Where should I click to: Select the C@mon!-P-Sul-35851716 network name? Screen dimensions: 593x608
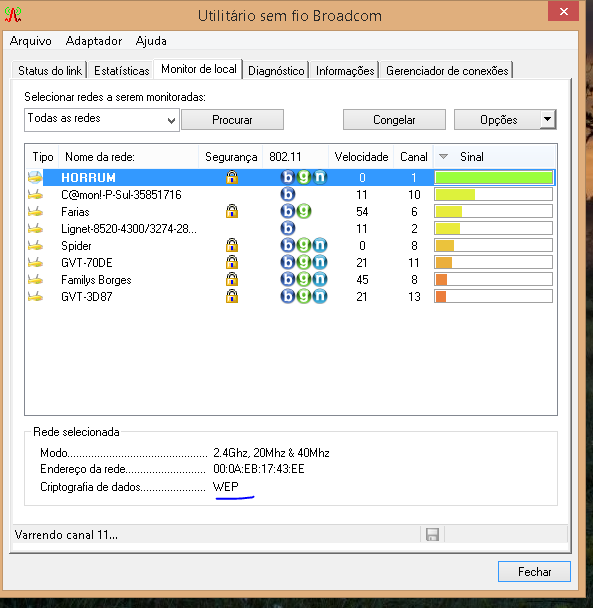[x=121, y=195]
